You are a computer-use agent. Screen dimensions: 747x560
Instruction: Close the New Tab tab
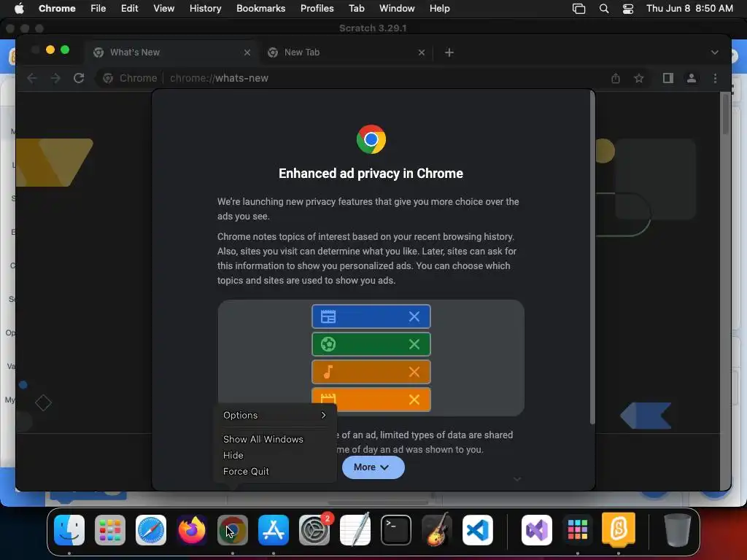click(x=422, y=52)
